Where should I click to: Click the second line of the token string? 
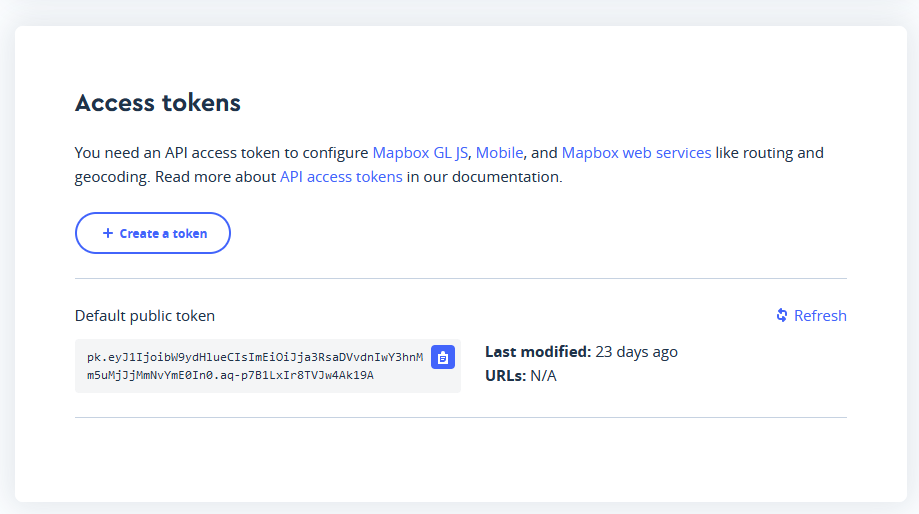coord(230,375)
